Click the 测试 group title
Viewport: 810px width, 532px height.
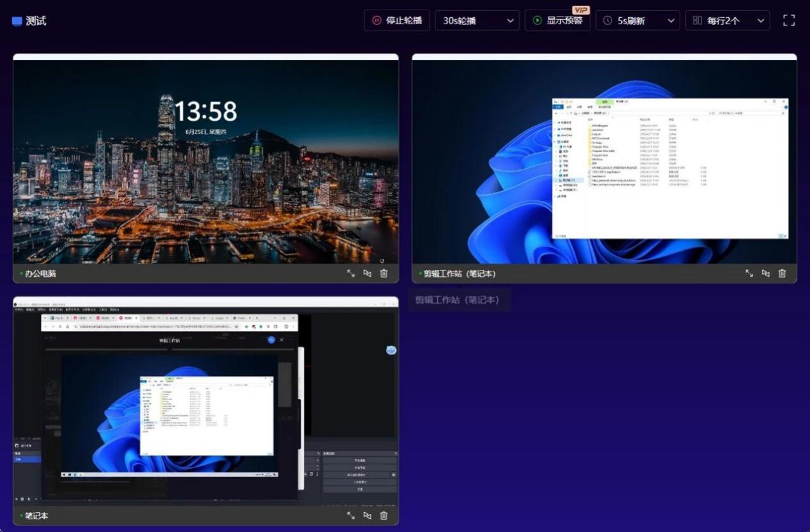36,21
